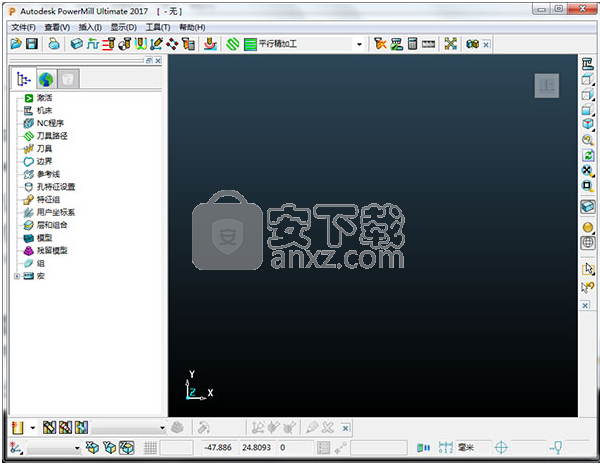The image size is (600, 464).
Task: Select 刀具路径 in the explorer tree
Action: click(52, 136)
